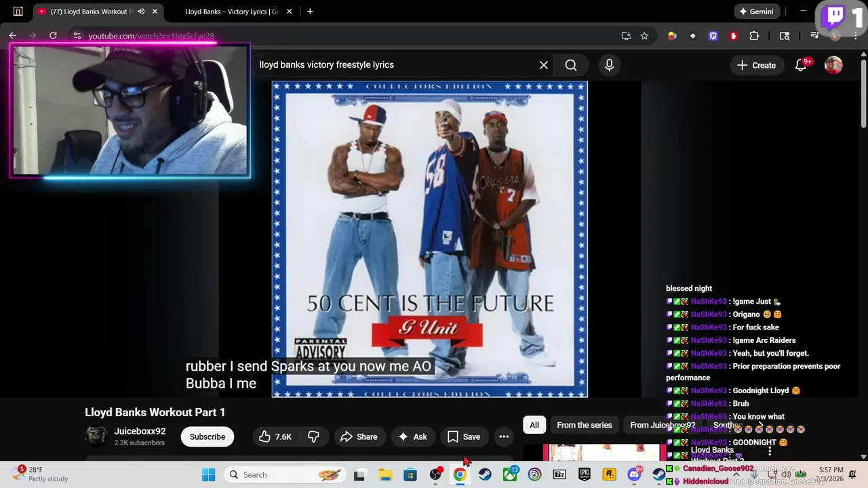Screen dimensions: 868x488
Task: Open YouTube notifications bell
Action: point(801,65)
